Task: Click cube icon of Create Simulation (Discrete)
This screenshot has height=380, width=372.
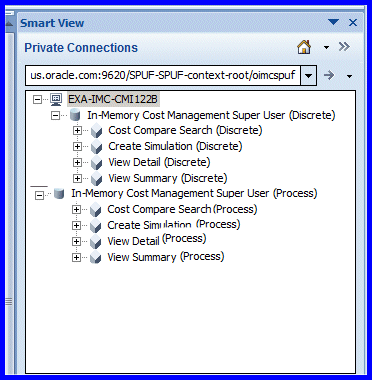Action: [x=97, y=147]
